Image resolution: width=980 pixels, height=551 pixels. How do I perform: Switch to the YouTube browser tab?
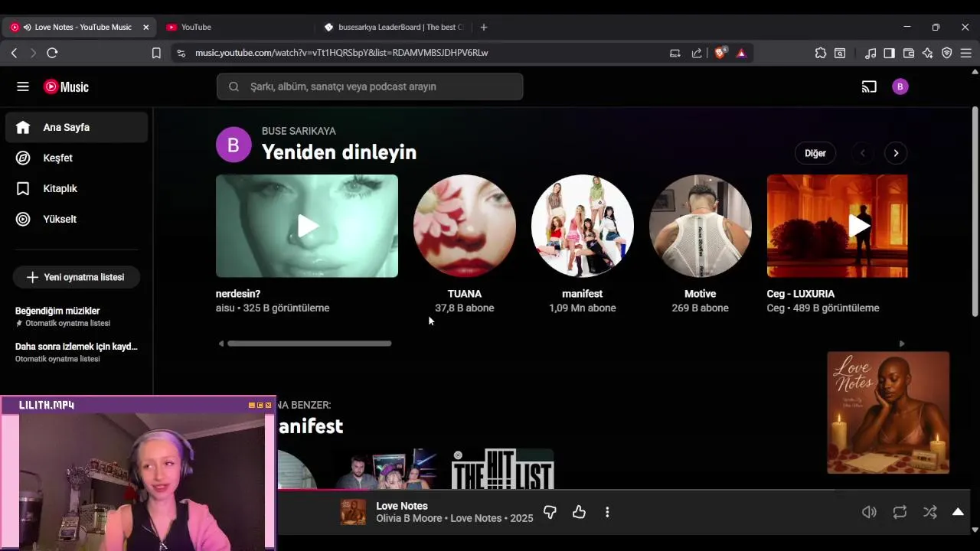click(234, 27)
